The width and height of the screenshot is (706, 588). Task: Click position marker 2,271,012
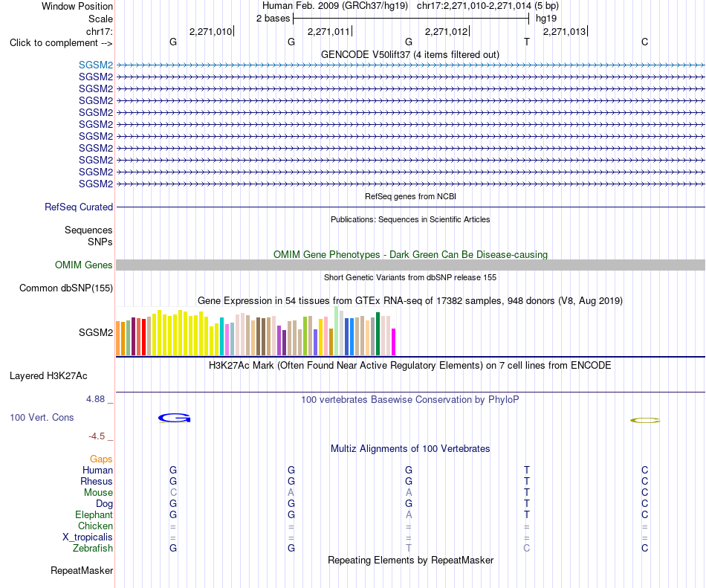click(x=446, y=31)
